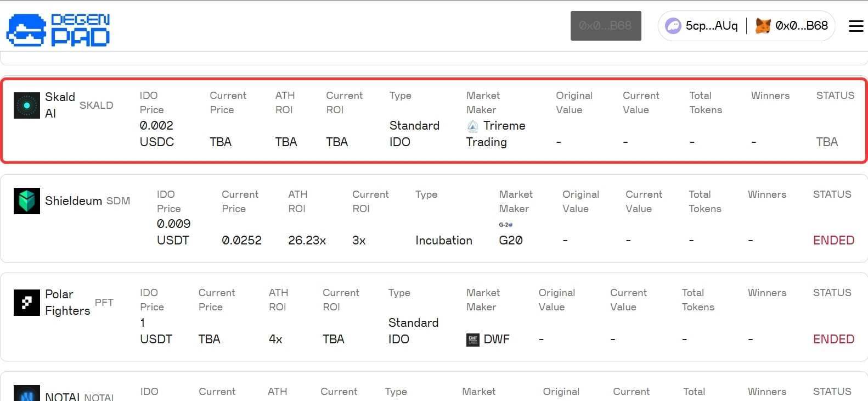The image size is (868, 401).
Task: Click the SDM ticker symbol
Action: 118,201
